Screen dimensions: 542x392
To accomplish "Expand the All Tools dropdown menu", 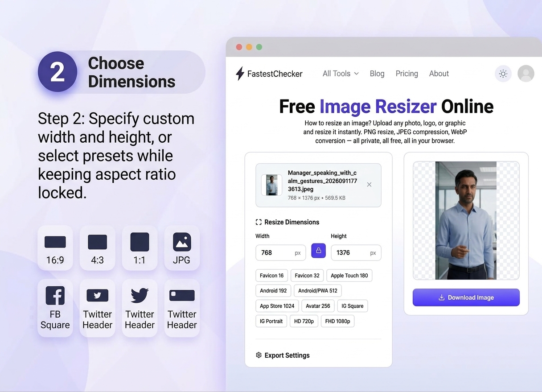I will click(341, 74).
